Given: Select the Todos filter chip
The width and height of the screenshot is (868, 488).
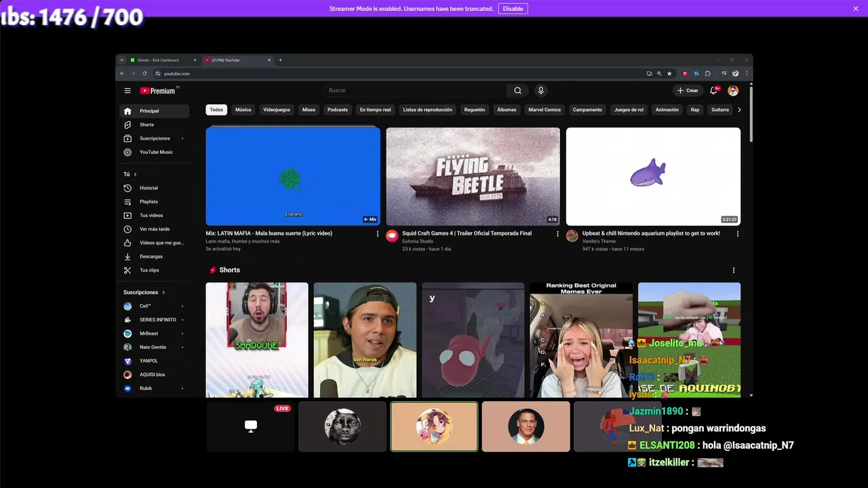Looking at the screenshot, I should click(x=216, y=110).
